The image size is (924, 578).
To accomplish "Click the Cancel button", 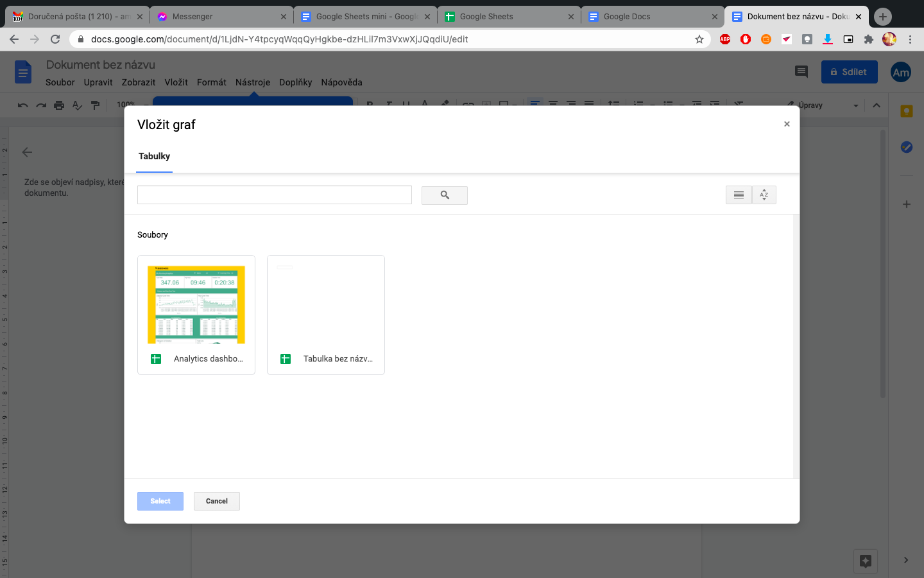I will (217, 501).
